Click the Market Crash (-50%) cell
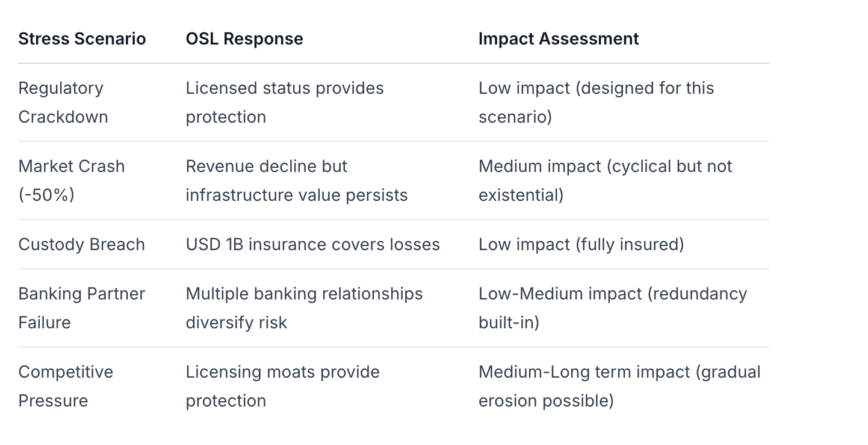 pos(71,180)
